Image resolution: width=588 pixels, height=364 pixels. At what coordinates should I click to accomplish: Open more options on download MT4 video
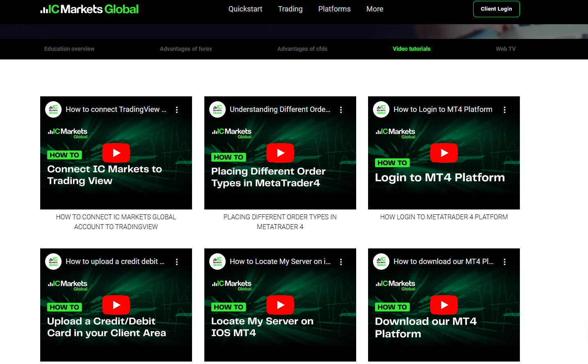(505, 262)
